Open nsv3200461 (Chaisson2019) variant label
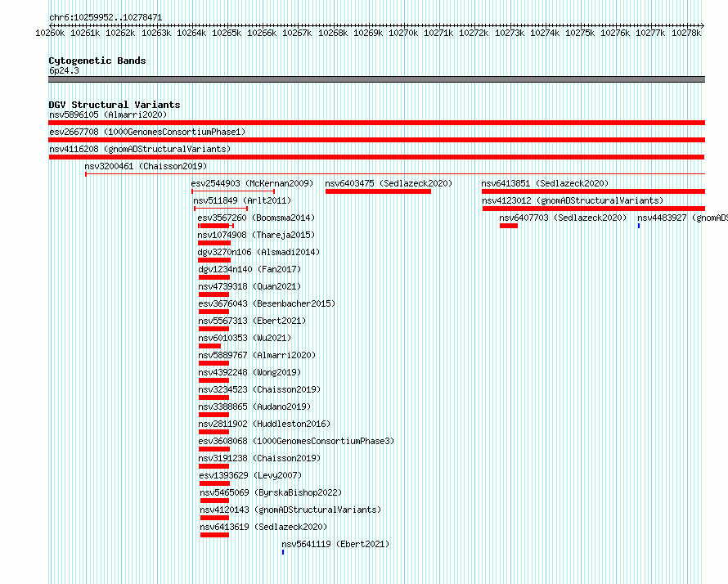Screen dimensions: 728x584 pos(146,166)
